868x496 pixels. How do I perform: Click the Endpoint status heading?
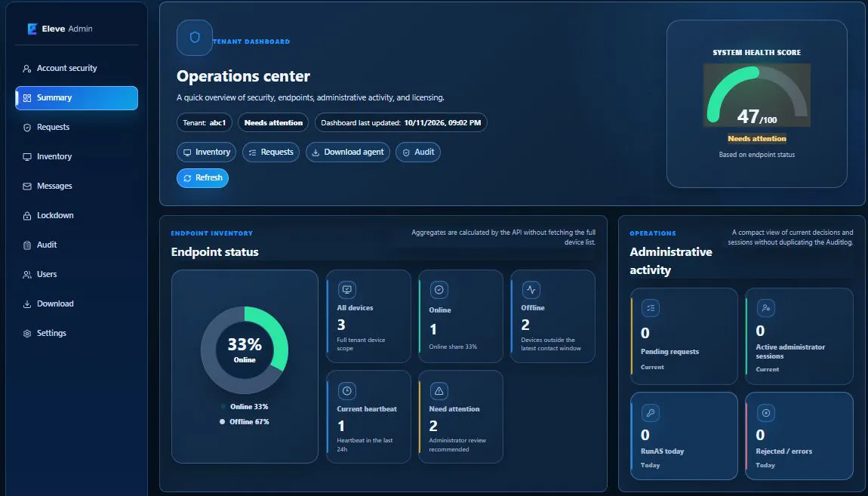215,252
